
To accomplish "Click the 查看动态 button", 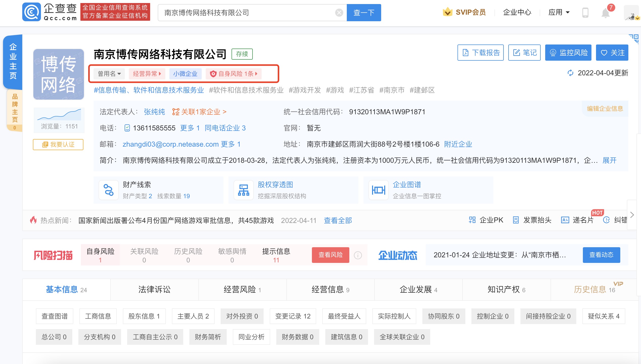I will (x=601, y=255).
